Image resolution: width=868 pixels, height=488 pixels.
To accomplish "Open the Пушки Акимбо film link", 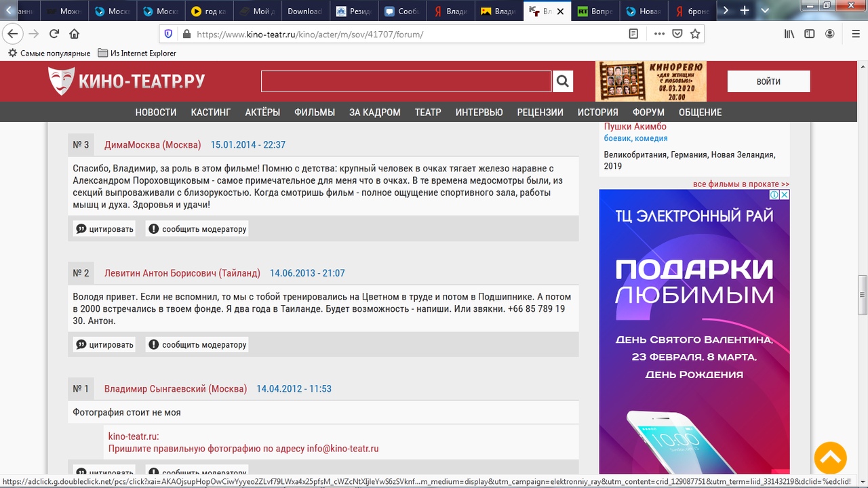I will click(x=635, y=127).
